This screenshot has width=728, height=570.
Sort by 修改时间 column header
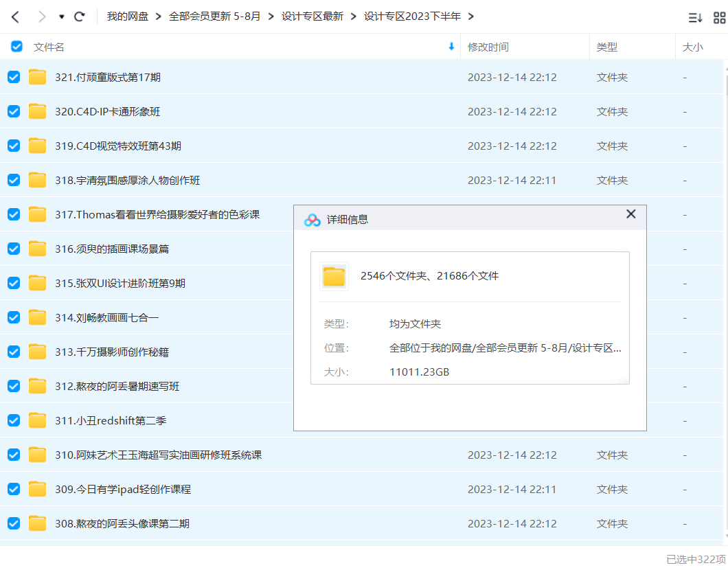pyautogui.click(x=488, y=47)
